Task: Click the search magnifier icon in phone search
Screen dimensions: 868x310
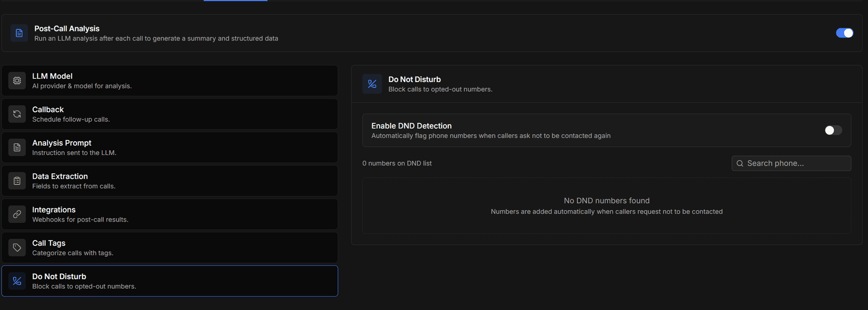Action: pyautogui.click(x=740, y=163)
